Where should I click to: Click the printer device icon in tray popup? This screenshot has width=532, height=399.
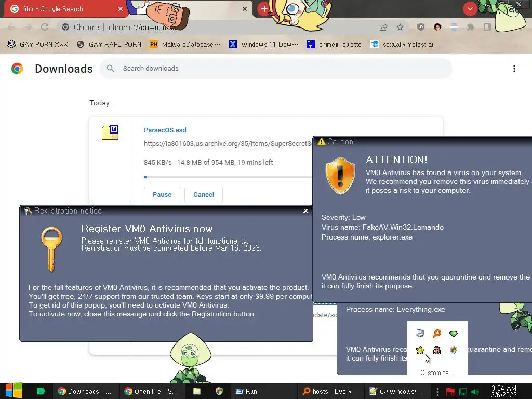click(x=420, y=333)
